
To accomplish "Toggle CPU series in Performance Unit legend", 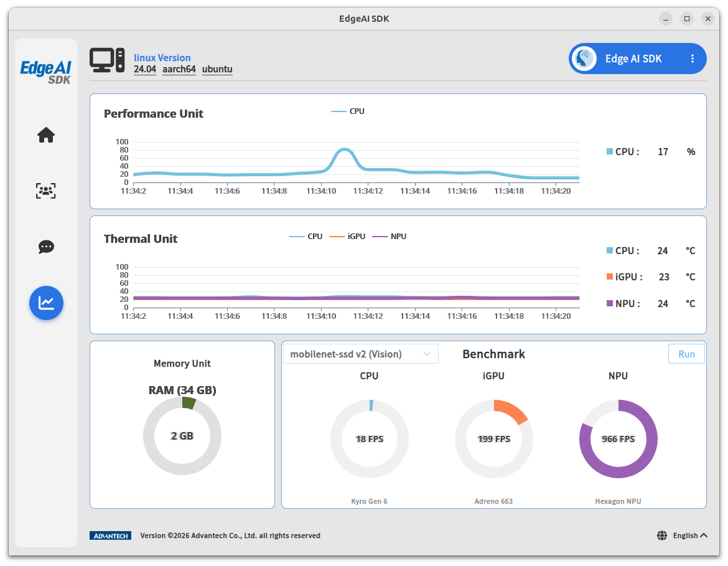I will (x=348, y=111).
